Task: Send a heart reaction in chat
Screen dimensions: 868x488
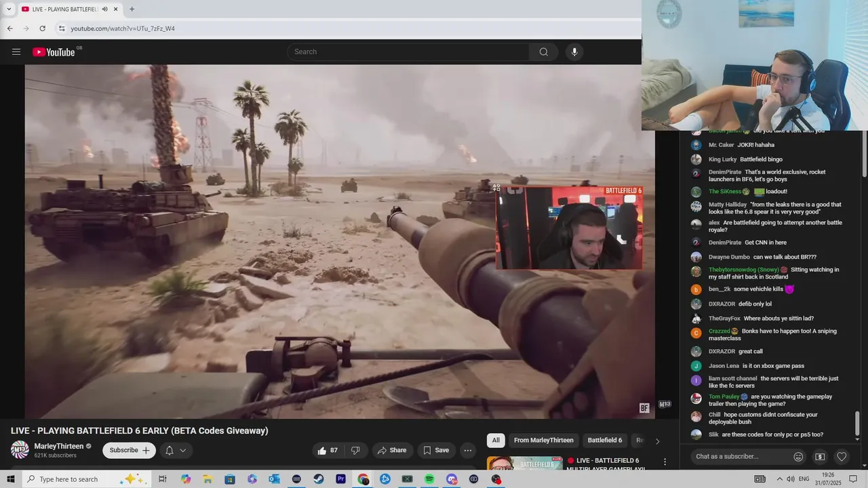Action: [842, 457]
